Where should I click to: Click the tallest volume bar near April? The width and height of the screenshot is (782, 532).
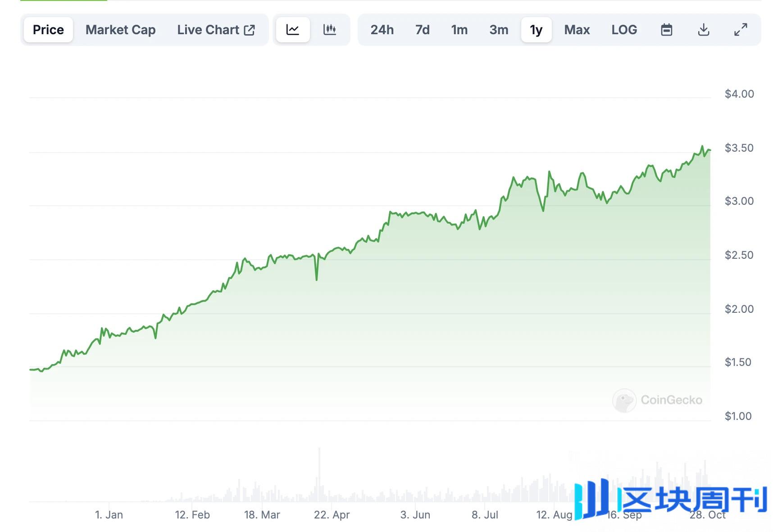(319, 474)
